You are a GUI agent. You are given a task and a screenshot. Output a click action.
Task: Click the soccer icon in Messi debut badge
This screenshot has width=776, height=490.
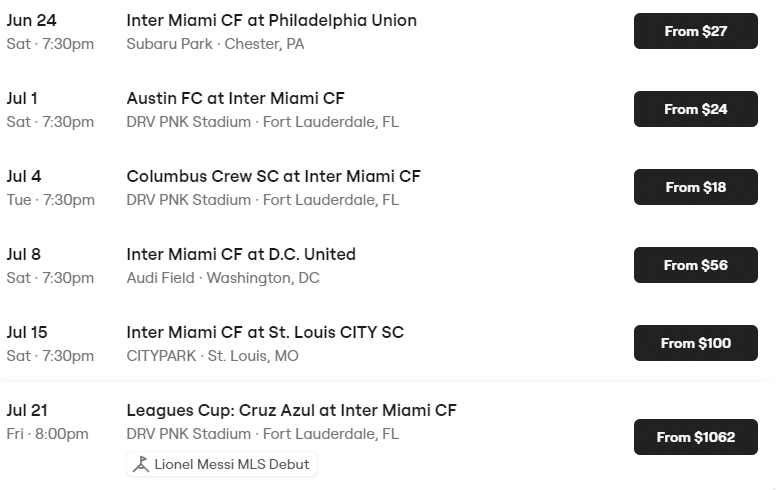(142, 464)
